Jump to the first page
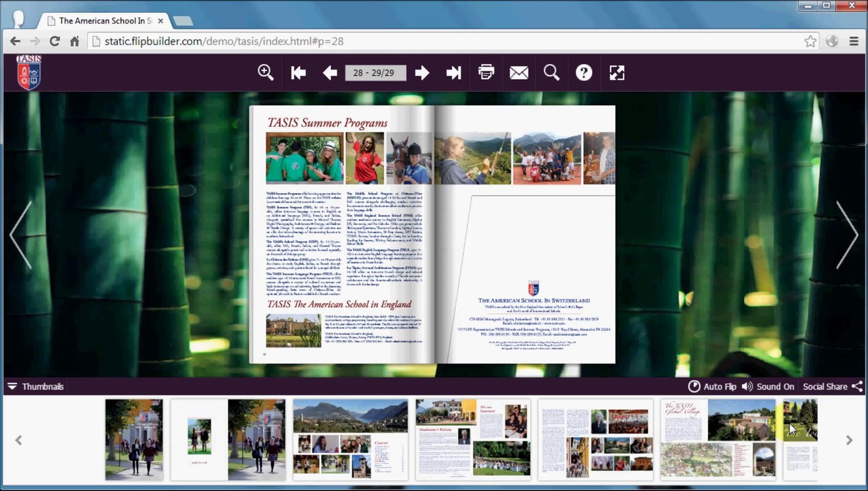The image size is (868, 491). (298, 73)
